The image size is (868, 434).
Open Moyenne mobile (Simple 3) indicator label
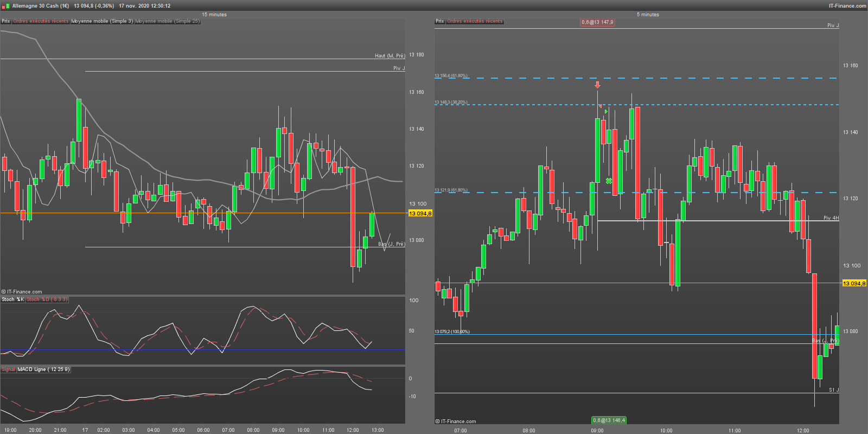point(102,21)
